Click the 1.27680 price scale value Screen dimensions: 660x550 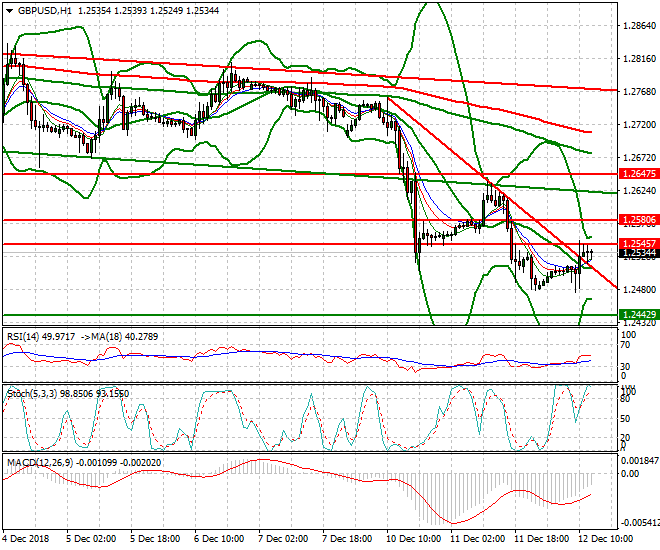(639, 92)
